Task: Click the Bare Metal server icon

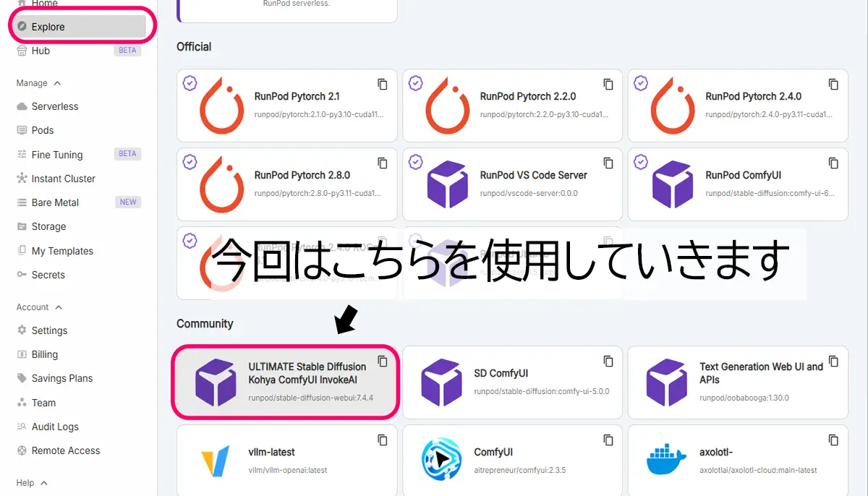Action: point(22,202)
